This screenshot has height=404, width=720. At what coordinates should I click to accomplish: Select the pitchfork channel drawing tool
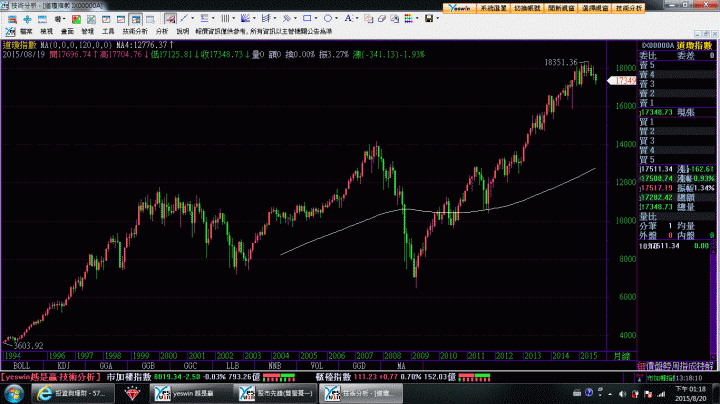266,18
